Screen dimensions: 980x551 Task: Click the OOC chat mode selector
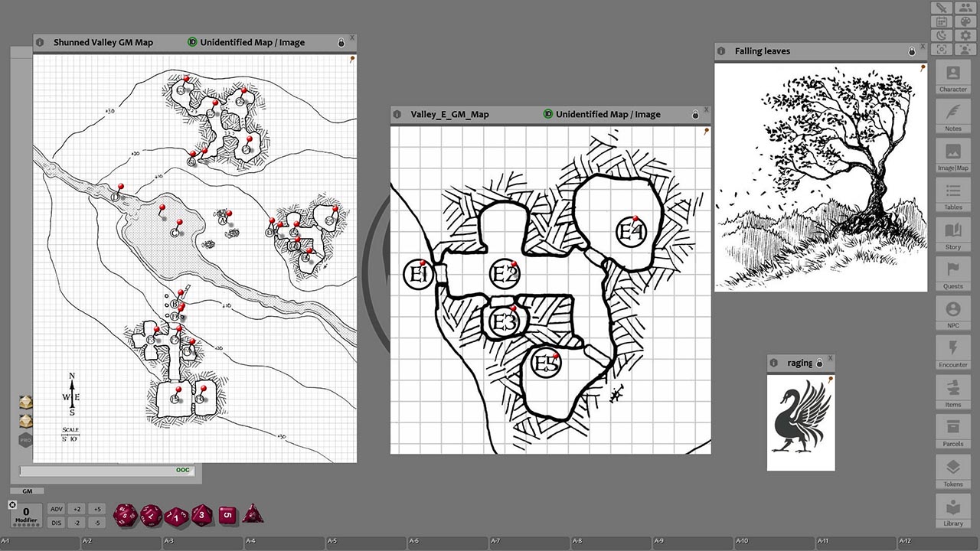(x=183, y=471)
